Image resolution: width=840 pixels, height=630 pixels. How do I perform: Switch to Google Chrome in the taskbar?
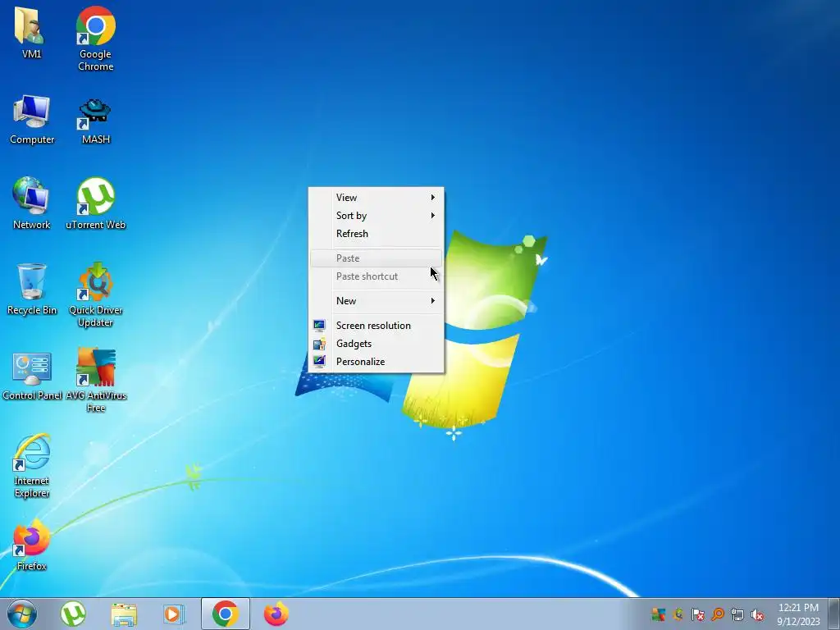click(x=226, y=614)
